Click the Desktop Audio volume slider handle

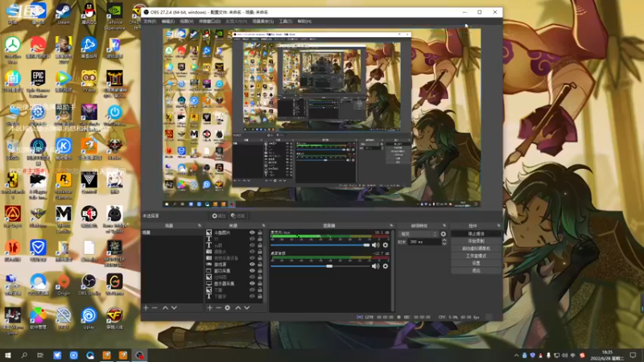pos(329,266)
